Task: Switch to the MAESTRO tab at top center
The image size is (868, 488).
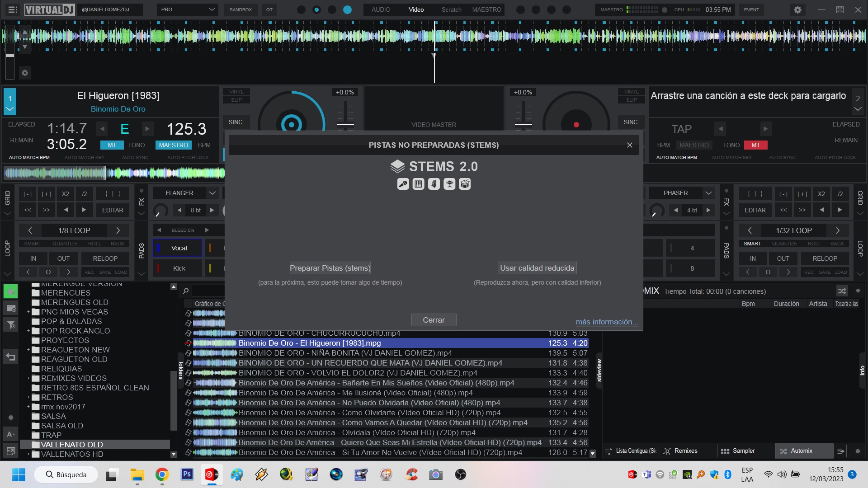Action: 486,9
